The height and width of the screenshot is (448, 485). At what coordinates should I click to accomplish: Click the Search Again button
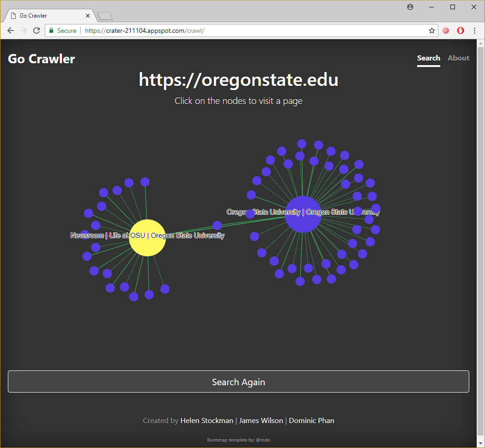click(x=238, y=381)
